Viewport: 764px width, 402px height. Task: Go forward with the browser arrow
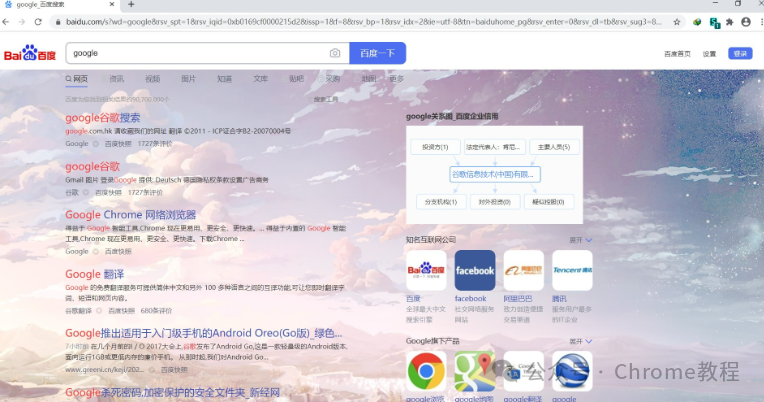(21, 21)
